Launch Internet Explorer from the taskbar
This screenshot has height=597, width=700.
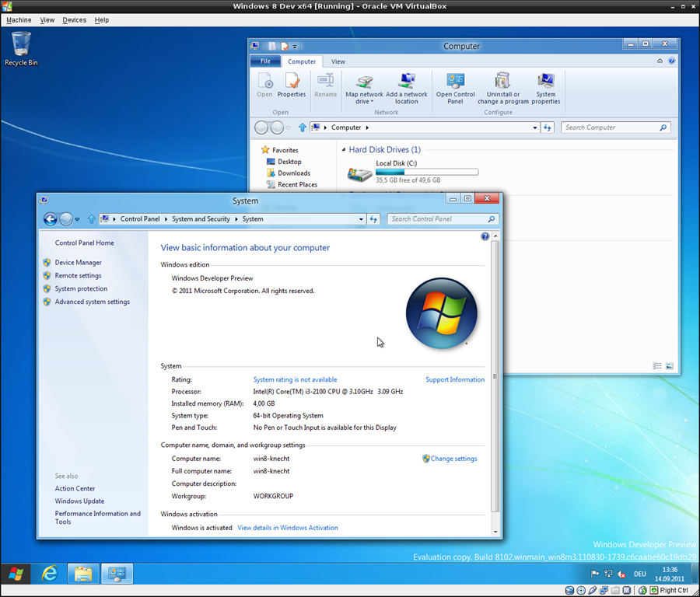coord(49,574)
